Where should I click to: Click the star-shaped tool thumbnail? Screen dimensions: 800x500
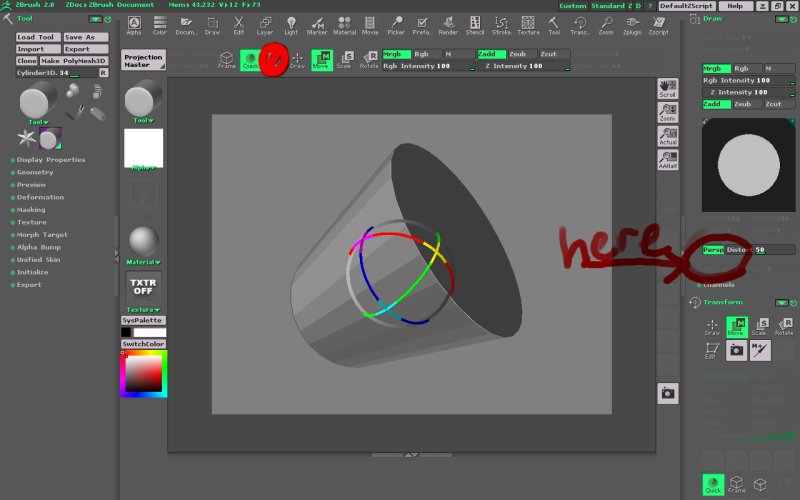(27, 138)
